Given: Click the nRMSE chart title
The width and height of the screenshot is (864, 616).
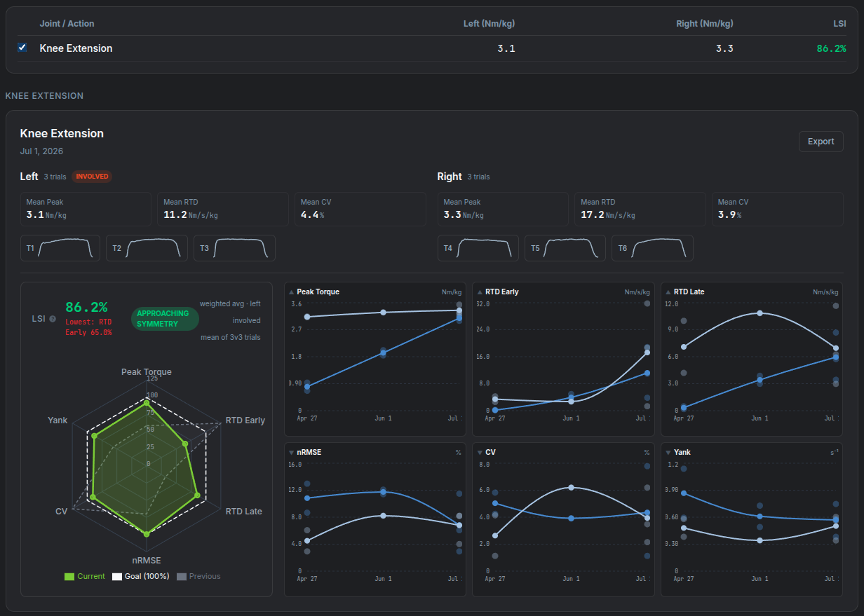Looking at the screenshot, I should tap(309, 453).
